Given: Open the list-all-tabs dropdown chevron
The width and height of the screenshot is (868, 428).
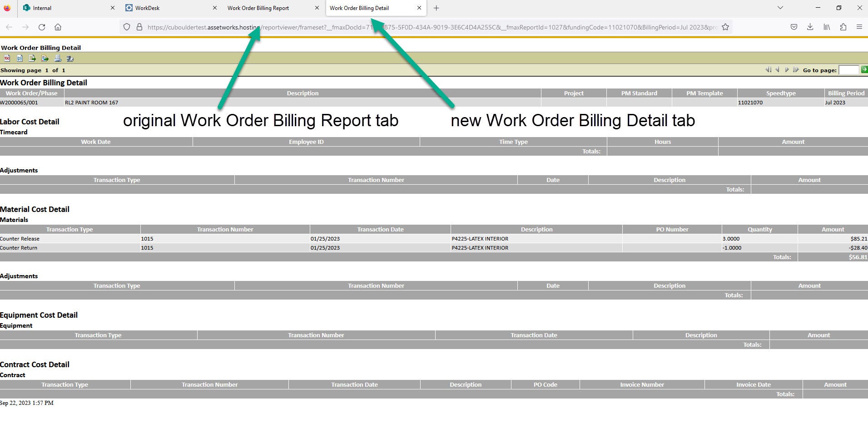Looking at the screenshot, I should click(x=780, y=8).
